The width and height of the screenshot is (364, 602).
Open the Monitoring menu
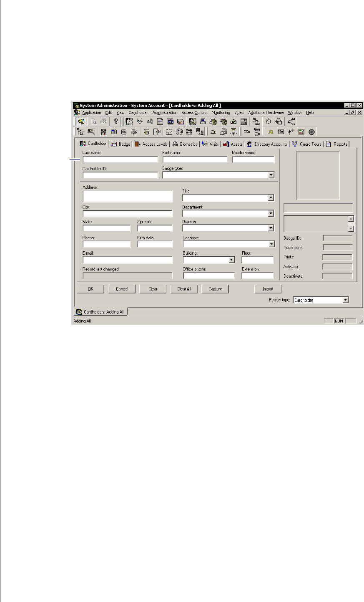tap(221, 113)
